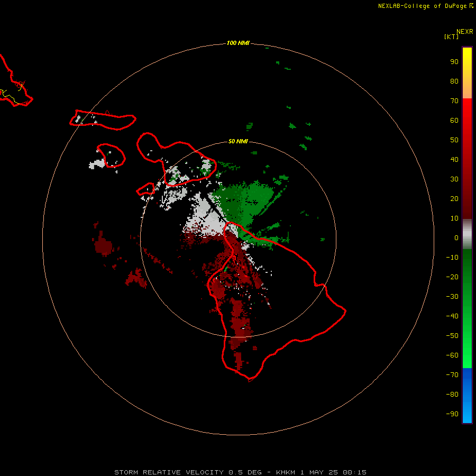
Task: Click the -70 label on the velocity scale
Action: coord(452,375)
